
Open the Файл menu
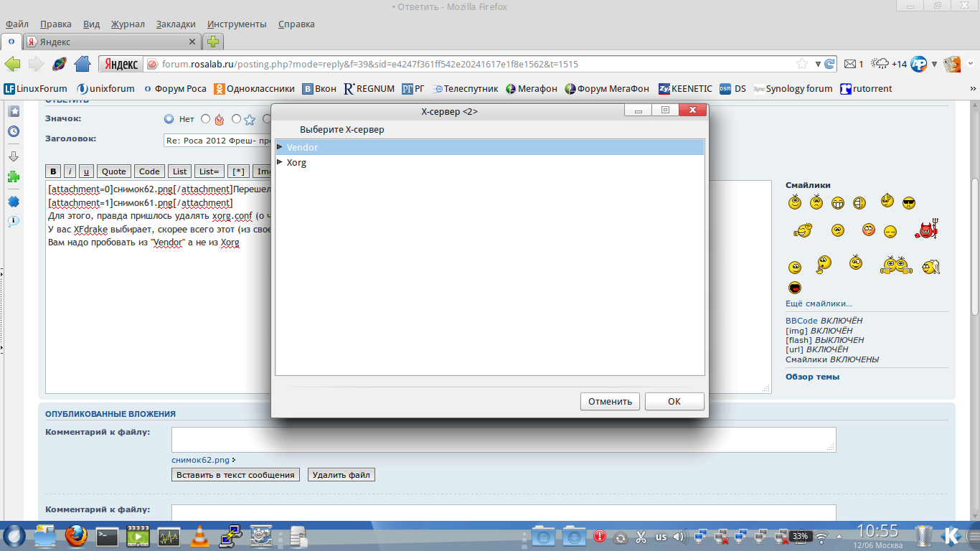click(17, 24)
